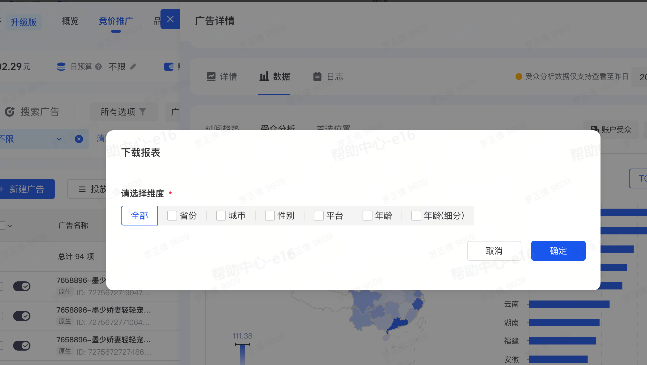Image resolution: width=647 pixels, height=365 pixels.
Task: Toggle the switch for ad ID 7275872727486 row
Action: click(x=21, y=345)
